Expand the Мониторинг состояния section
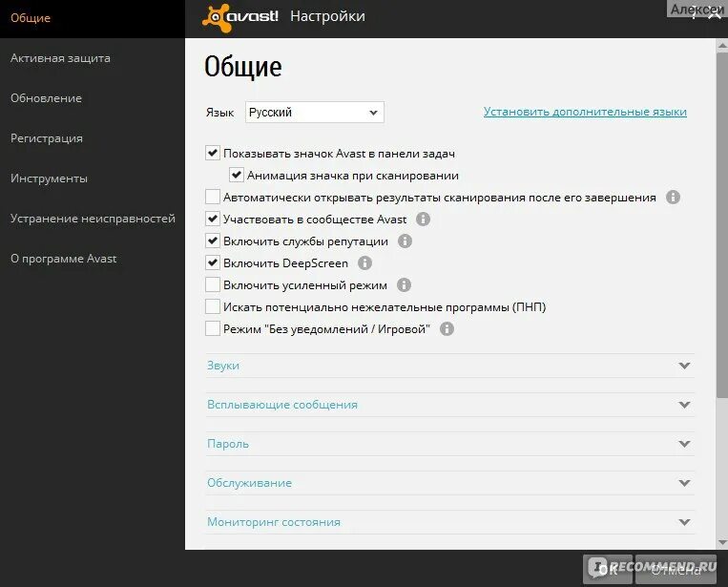The image size is (728, 587). 450,522
